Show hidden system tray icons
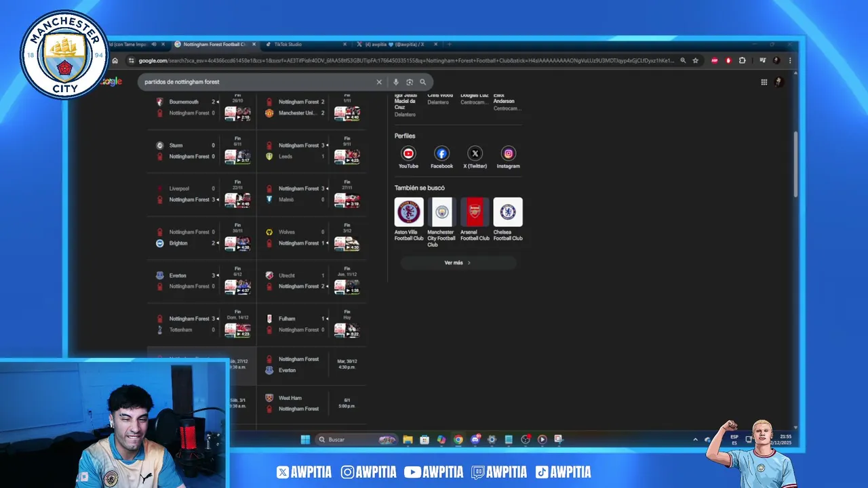Image resolution: width=868 pixels, height=488 pixels. [695, 439]
